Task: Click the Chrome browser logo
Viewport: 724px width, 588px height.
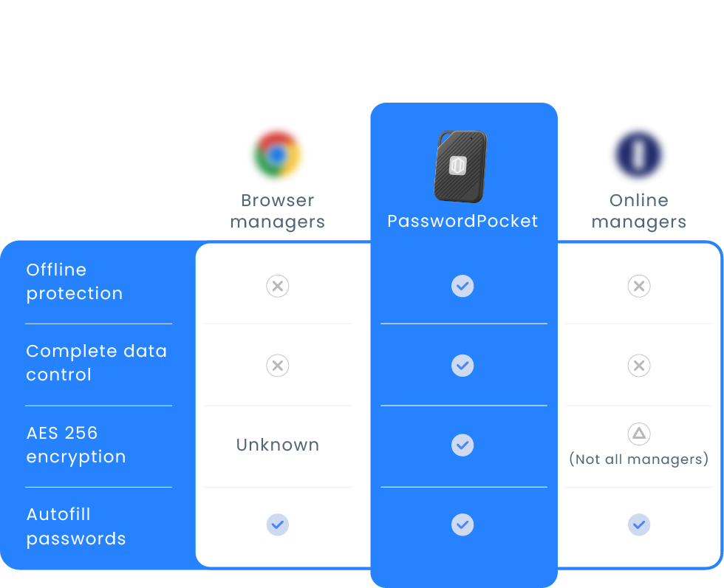Action: 277,154
